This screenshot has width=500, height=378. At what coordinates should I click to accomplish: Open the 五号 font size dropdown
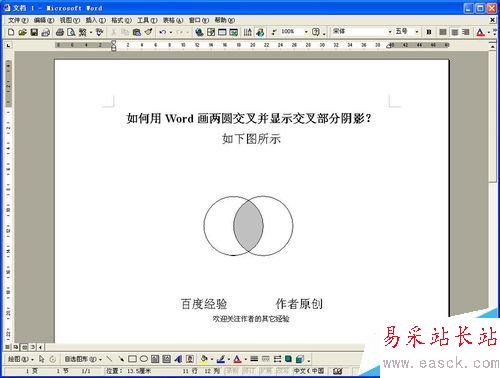[417, 32]
